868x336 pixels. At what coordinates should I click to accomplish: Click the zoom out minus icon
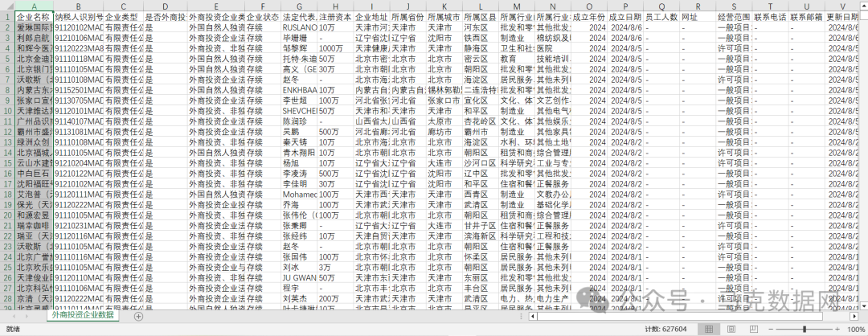click(771, 330)
